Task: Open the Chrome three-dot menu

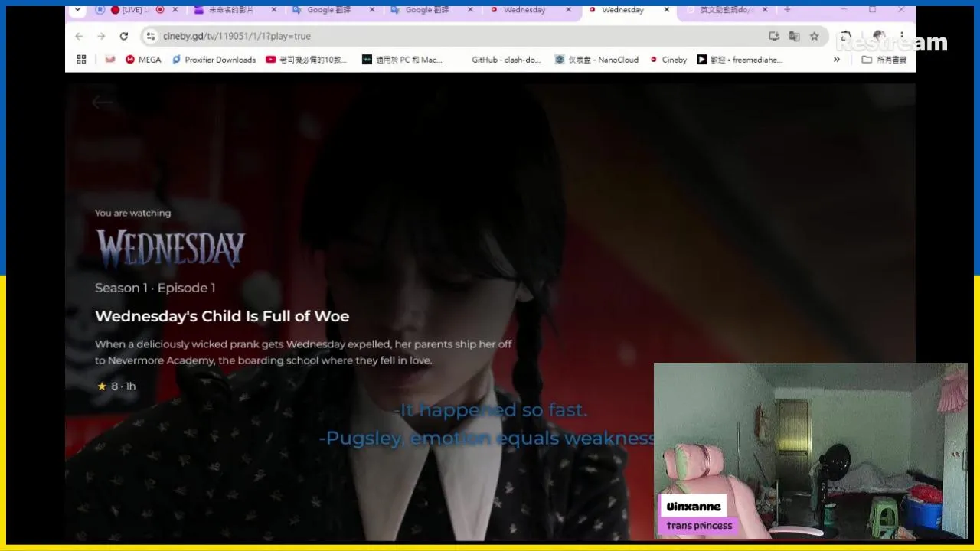Action: [x=902, y=36]
